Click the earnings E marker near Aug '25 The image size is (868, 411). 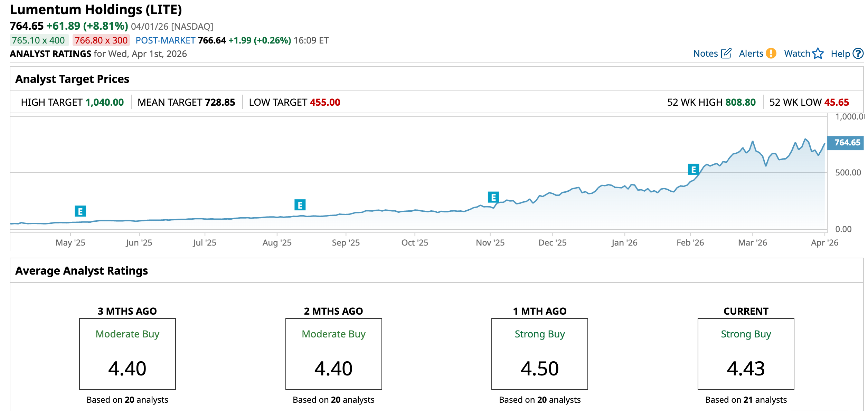click(x=300, y=205)
